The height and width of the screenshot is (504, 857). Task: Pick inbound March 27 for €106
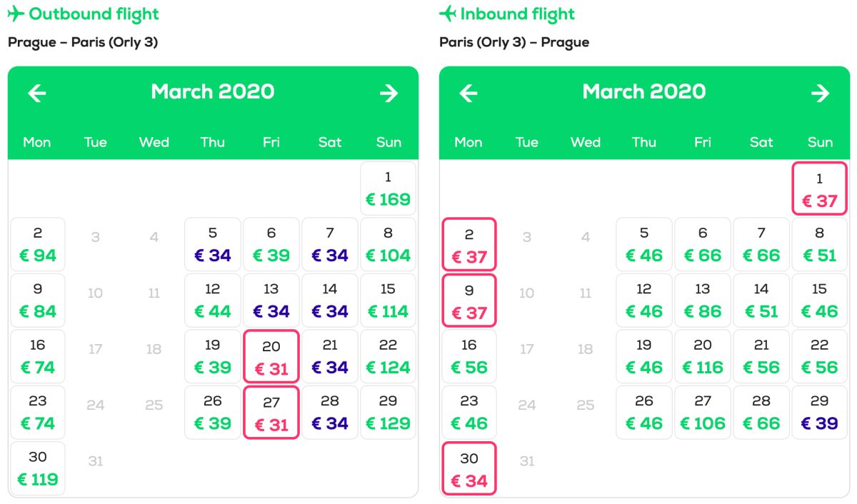[703, 412]
